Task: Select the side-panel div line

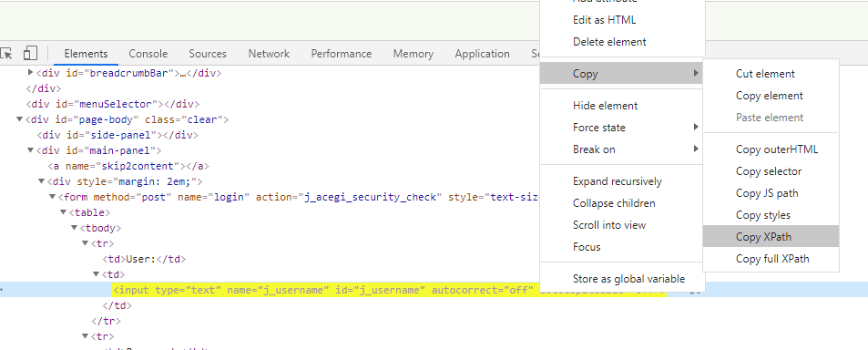Action: point(117,135)
